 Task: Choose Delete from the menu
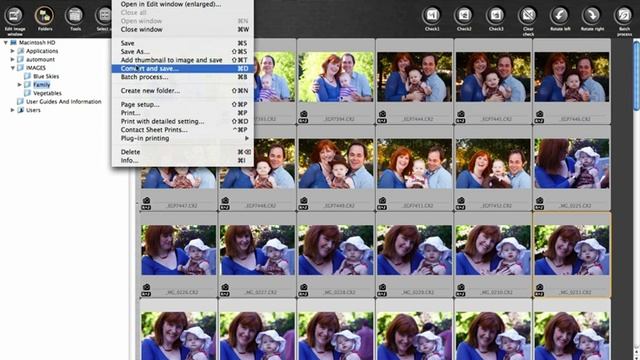[x=182, y=152]
